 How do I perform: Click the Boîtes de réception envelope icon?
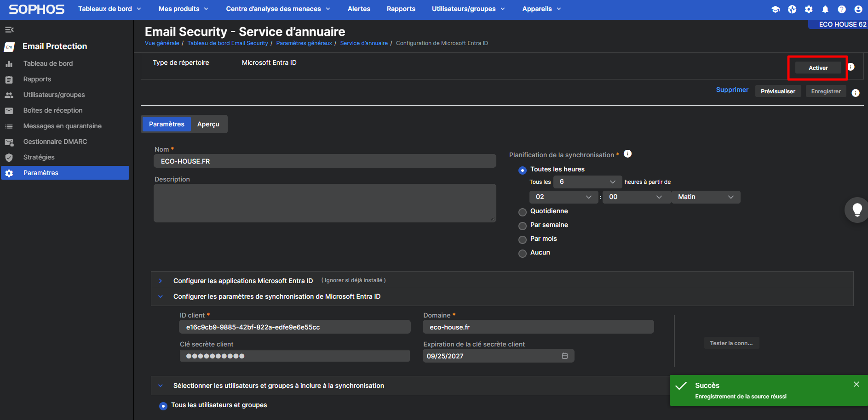tap(9, 111)
